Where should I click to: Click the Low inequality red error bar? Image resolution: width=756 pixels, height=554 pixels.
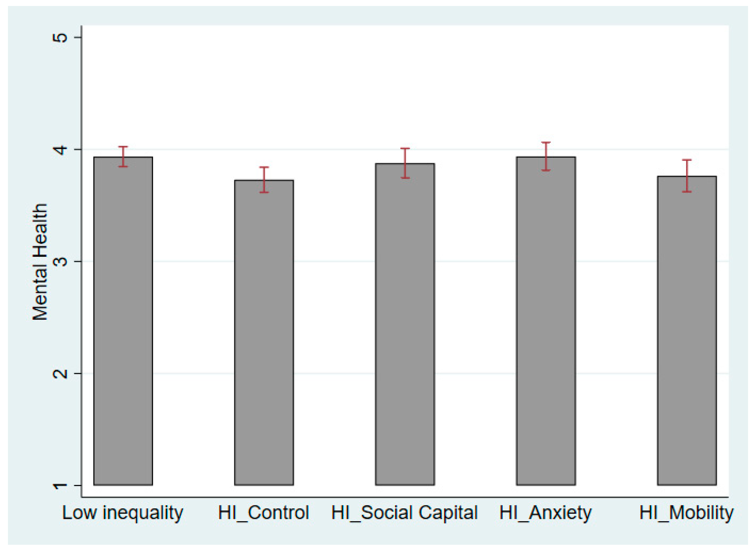pos(123,157)
